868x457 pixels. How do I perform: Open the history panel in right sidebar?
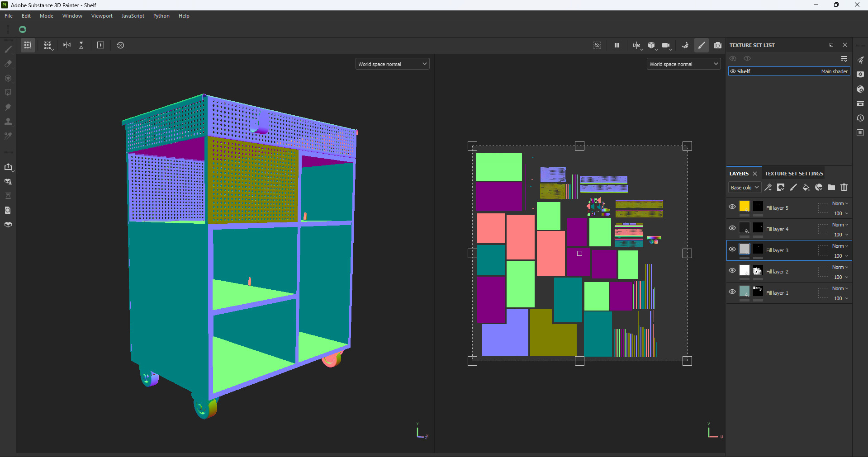860,118
